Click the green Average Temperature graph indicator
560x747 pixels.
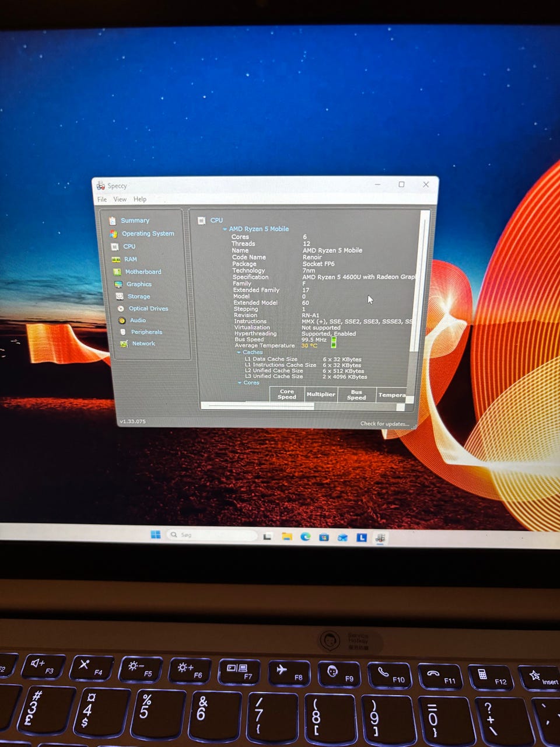tap(334, 345)
